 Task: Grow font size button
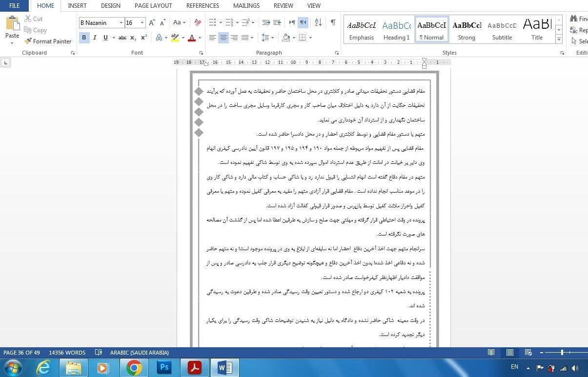pyautogui.click(x=152, y=22)
